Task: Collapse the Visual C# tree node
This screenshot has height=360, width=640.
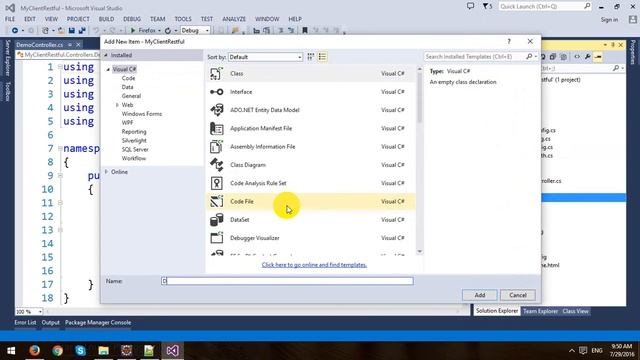Action: coord(108,69)
